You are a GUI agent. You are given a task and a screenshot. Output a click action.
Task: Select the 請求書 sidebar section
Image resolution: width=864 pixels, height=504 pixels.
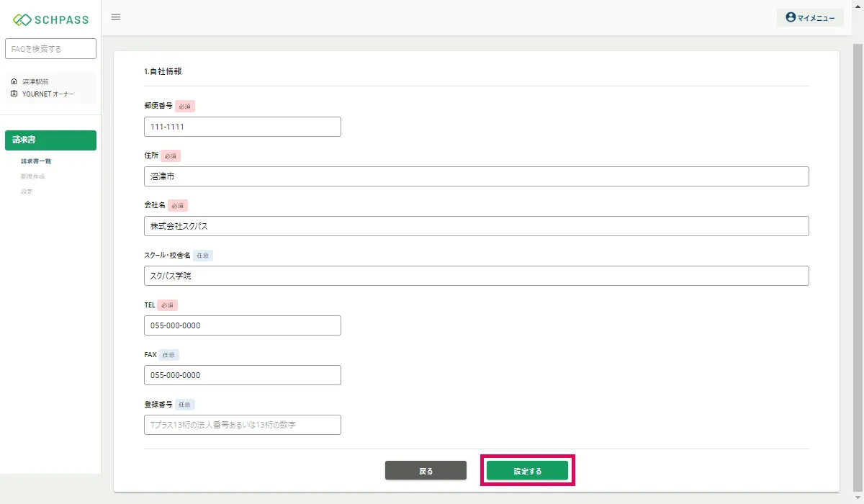pyautogui.click(x=50, y=140)
